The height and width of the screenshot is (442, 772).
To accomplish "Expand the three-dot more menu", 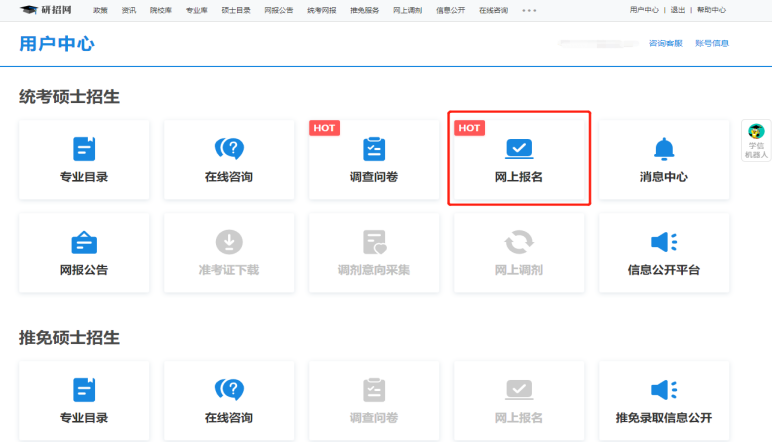I will pos(529,10).
